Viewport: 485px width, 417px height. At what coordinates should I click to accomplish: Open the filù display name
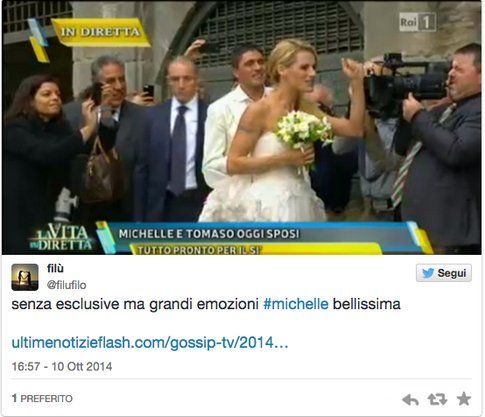[x=55, y=268]
